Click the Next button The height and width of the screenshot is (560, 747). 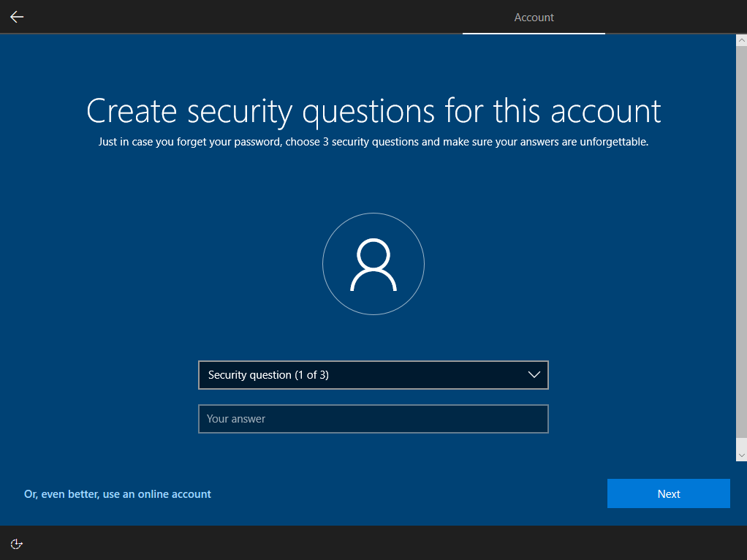[x=668, y=493]
